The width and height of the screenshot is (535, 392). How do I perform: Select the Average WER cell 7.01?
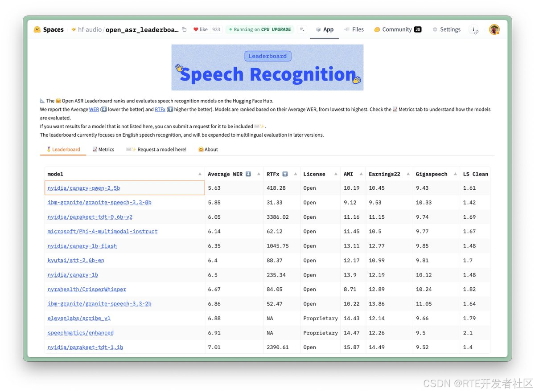pos(234,347)
